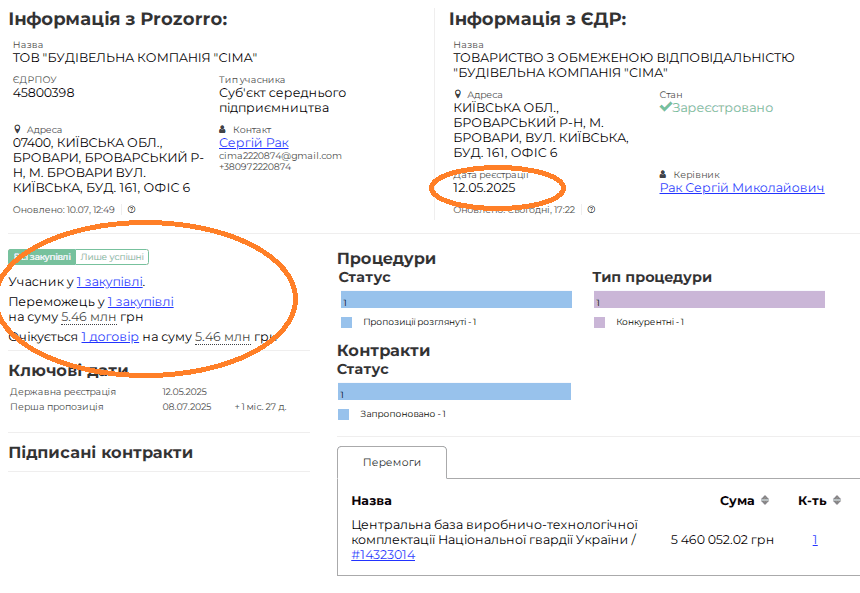Open director link Рак Сергій Миколайович
This screenshot has height=593, width=860.
pyautogui.click(x=741, y=188)
